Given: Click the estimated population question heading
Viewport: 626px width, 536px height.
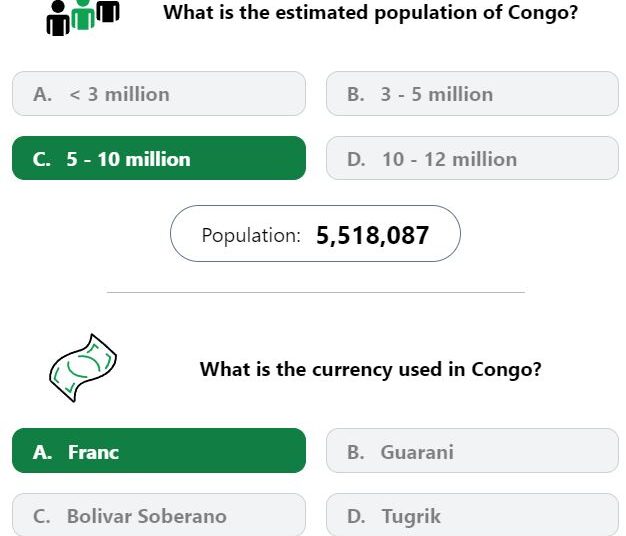Looking at the screenshot, I should (370, 13).
